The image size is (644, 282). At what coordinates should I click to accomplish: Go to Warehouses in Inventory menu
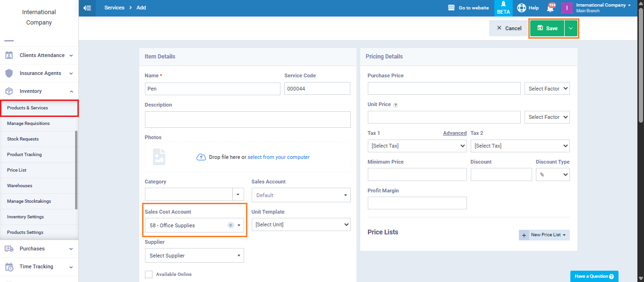(20, 186)
